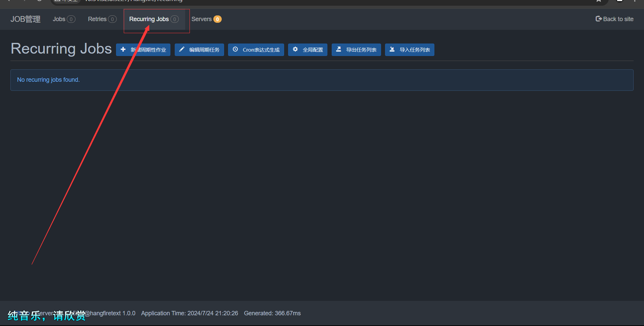Switch to the Jobs tab
The height and width of the screenshot is (326, 644).
64,19
